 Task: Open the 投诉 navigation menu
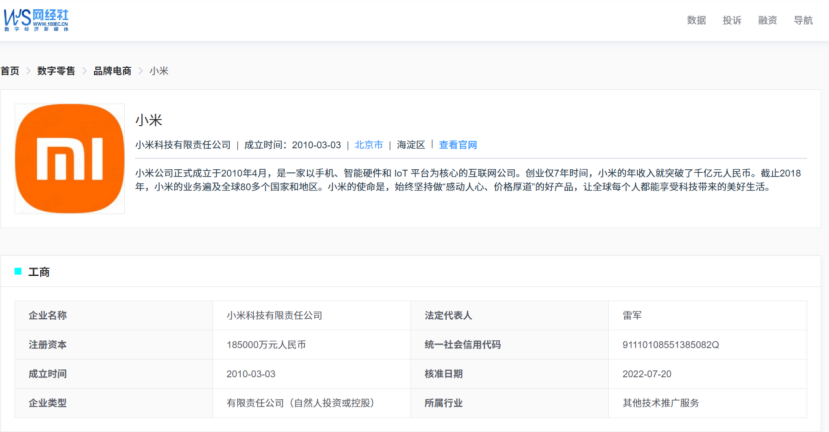point(732,20)
